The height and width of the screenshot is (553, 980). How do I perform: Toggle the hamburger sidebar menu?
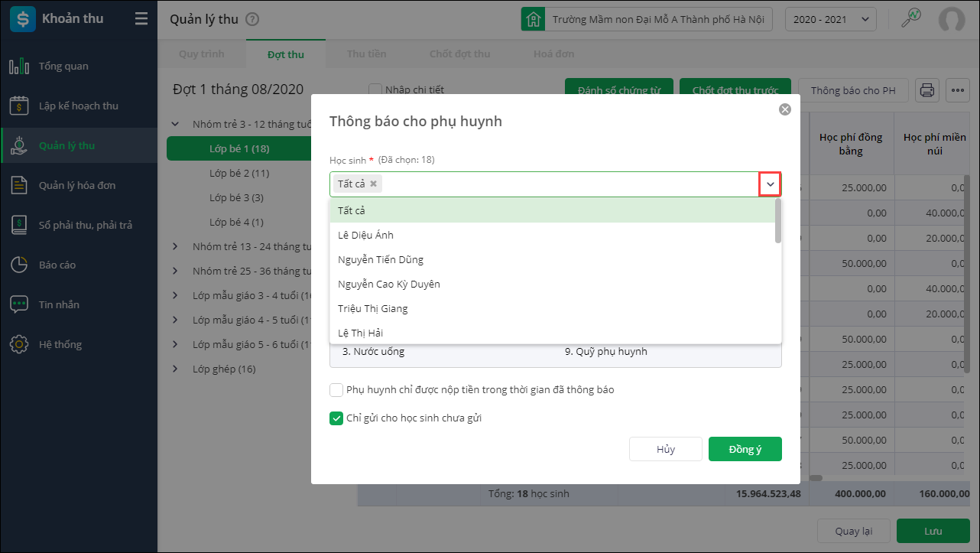tap(141, 19)
